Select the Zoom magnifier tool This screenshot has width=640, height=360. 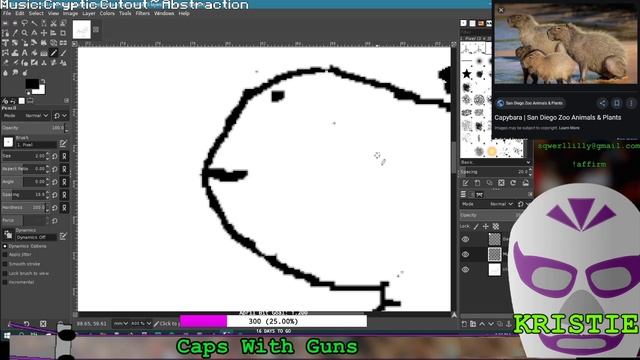(25, 33)
